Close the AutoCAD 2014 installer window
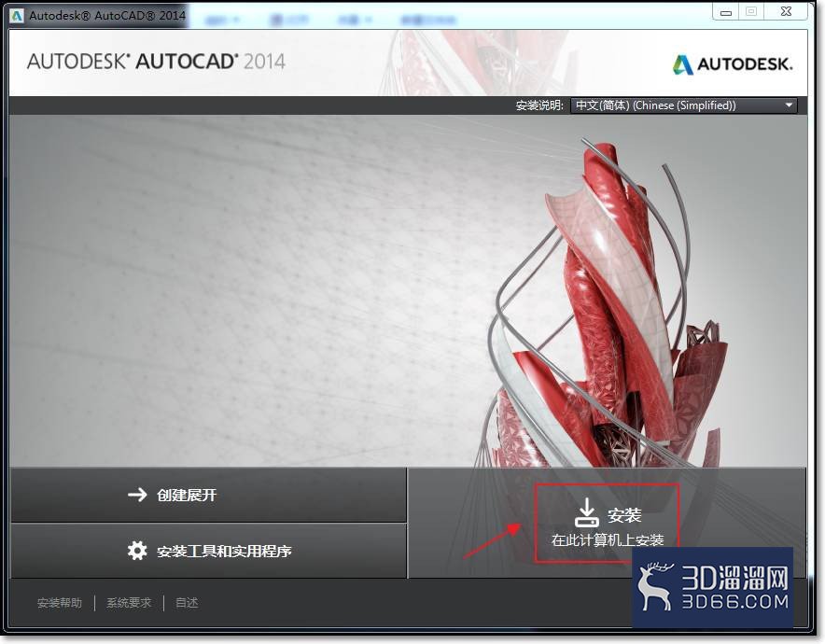This screenshot has height=644, width=825. coord(786,11)
